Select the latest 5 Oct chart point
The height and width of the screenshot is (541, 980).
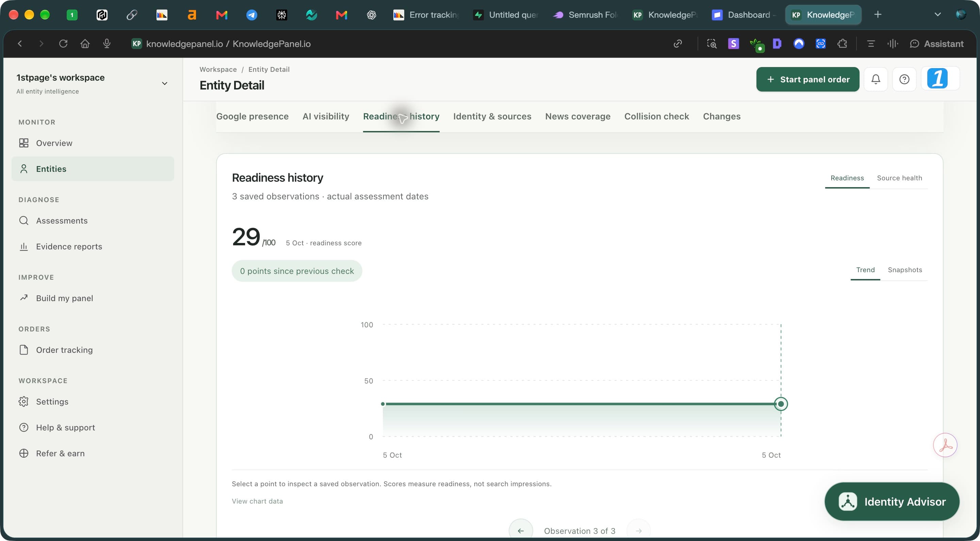coord(781,404)
